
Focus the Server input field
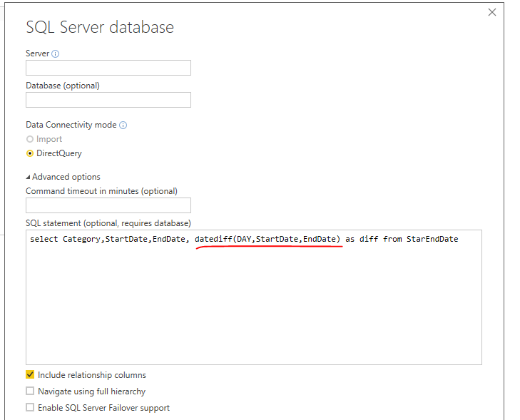click(108, 68)
